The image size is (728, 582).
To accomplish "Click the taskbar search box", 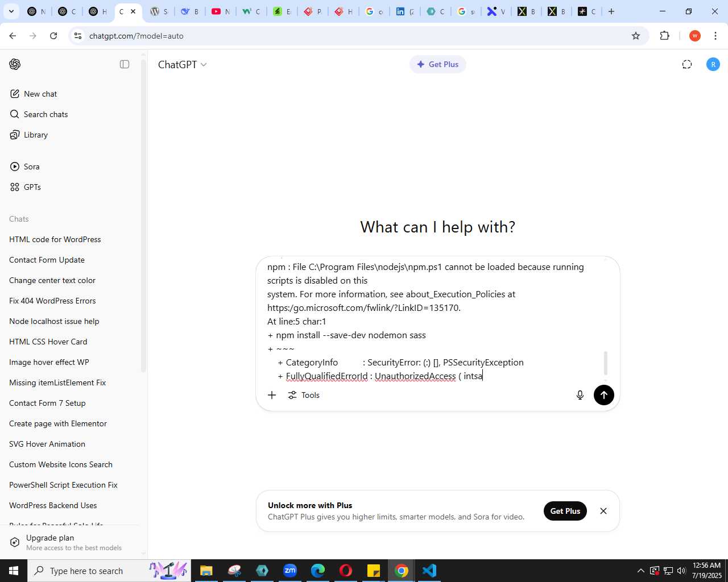I will (x=108, y=571).
